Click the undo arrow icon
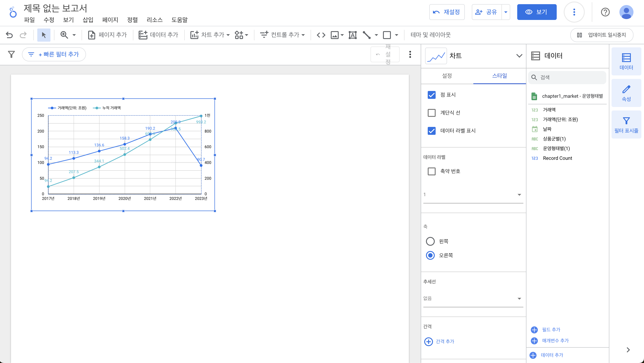Image resolution: width=644 pixels, height=363 pixels. point(9,35)
